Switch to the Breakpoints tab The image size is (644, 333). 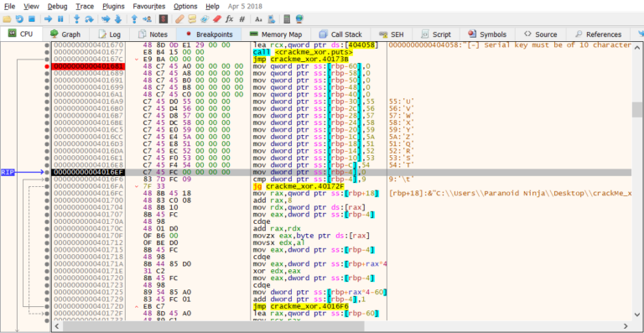tap(209, 34)
